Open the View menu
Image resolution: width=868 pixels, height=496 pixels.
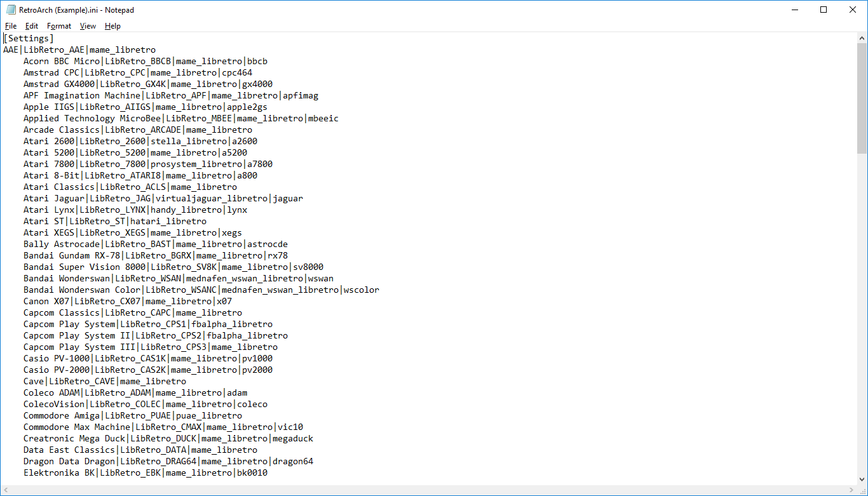pyautogui.click(x=88, y=26)
